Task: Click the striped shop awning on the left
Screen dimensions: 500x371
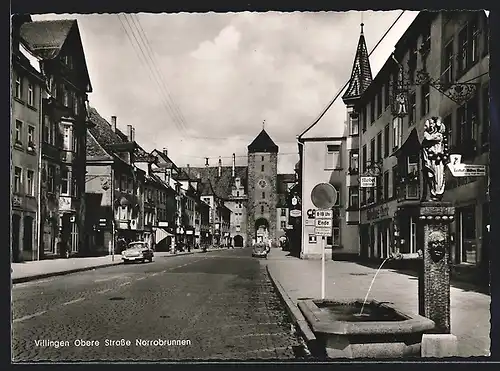Action: (x=163, y=236)
